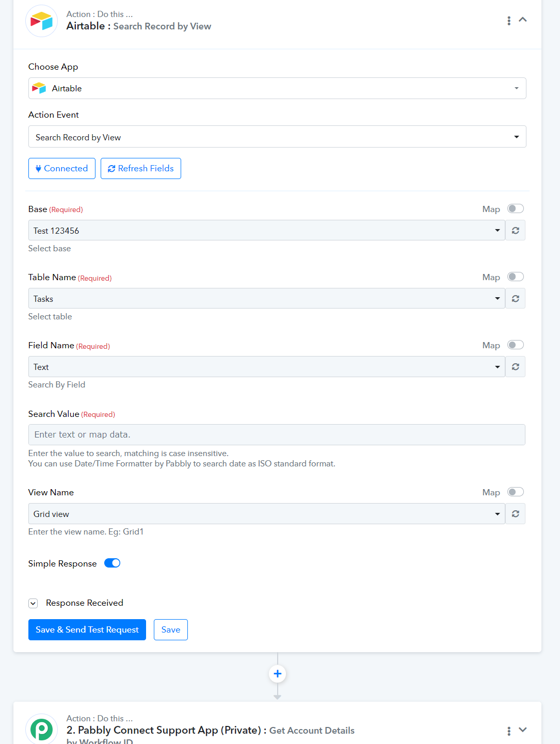Click Save & Send Test Request
The width and height of the screenshot is (560, 744).
87,629
